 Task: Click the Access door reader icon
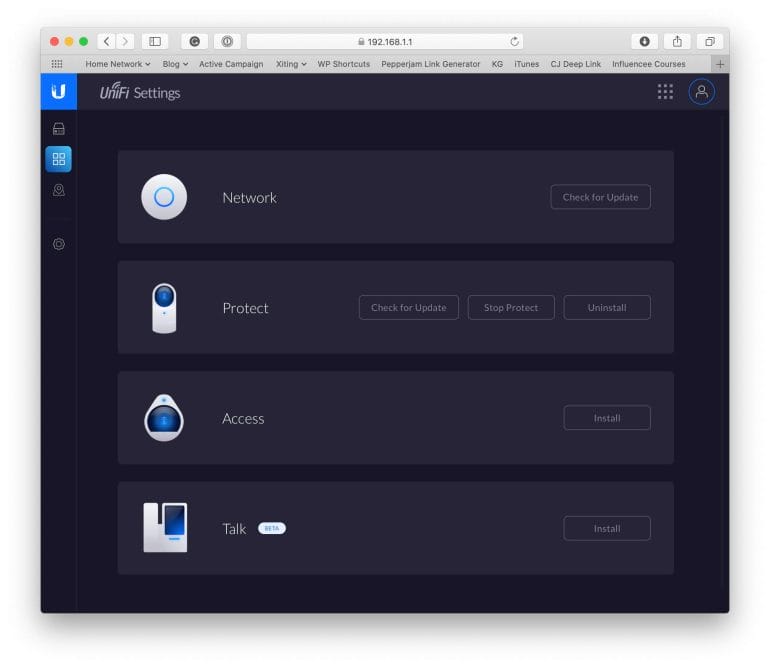(x=164, y=418)
